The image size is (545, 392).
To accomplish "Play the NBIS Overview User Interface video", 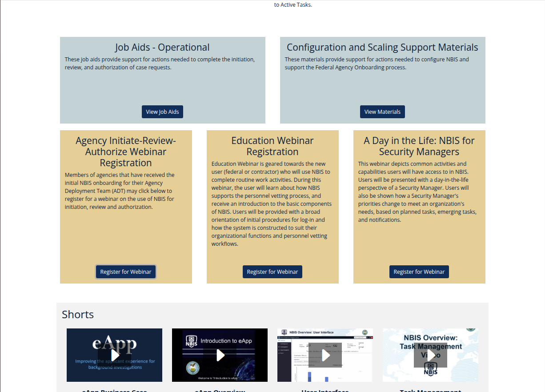I will coord(325,355).
